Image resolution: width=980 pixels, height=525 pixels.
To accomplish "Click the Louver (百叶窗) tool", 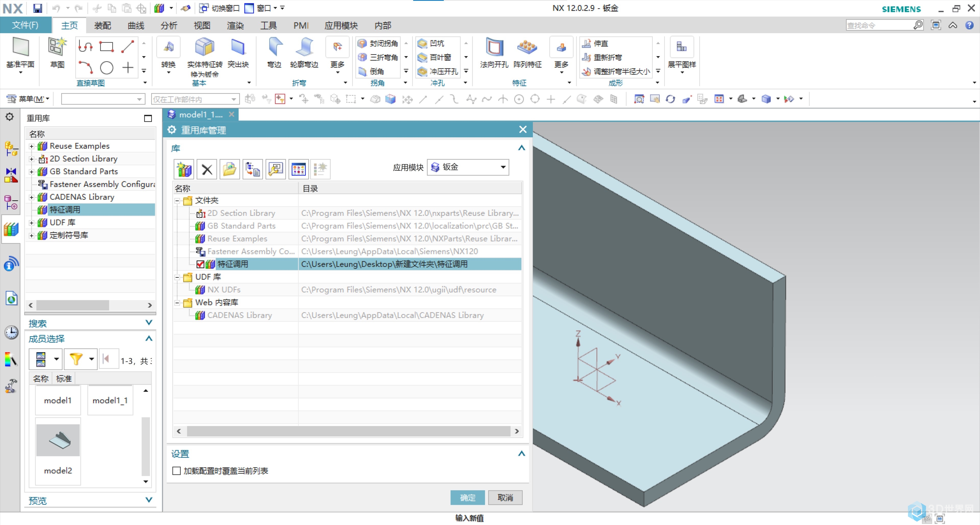I will pyautogui.click(x=434, y=57).
